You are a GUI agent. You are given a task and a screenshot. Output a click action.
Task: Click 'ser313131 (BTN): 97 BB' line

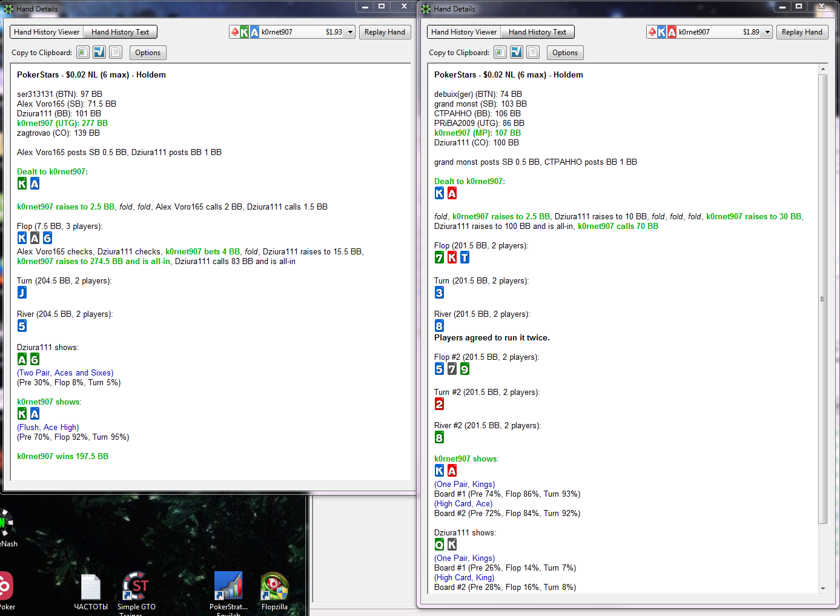59,94
